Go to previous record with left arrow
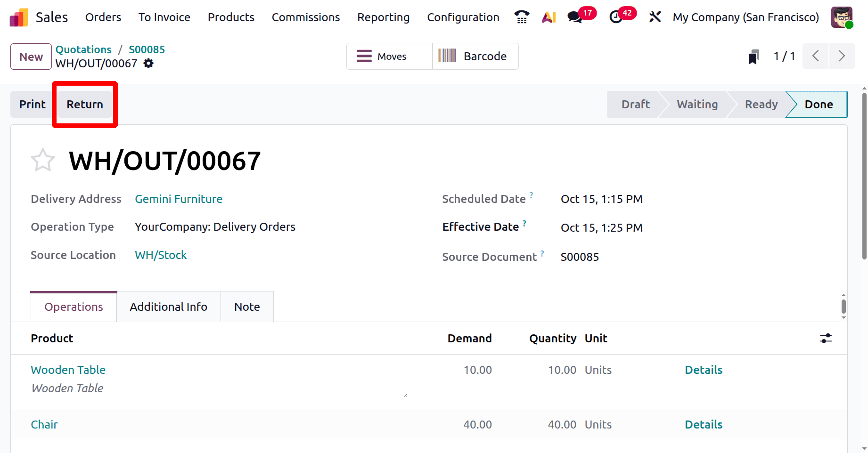Screen dimensions: 868x453 (x=816, y=56)
